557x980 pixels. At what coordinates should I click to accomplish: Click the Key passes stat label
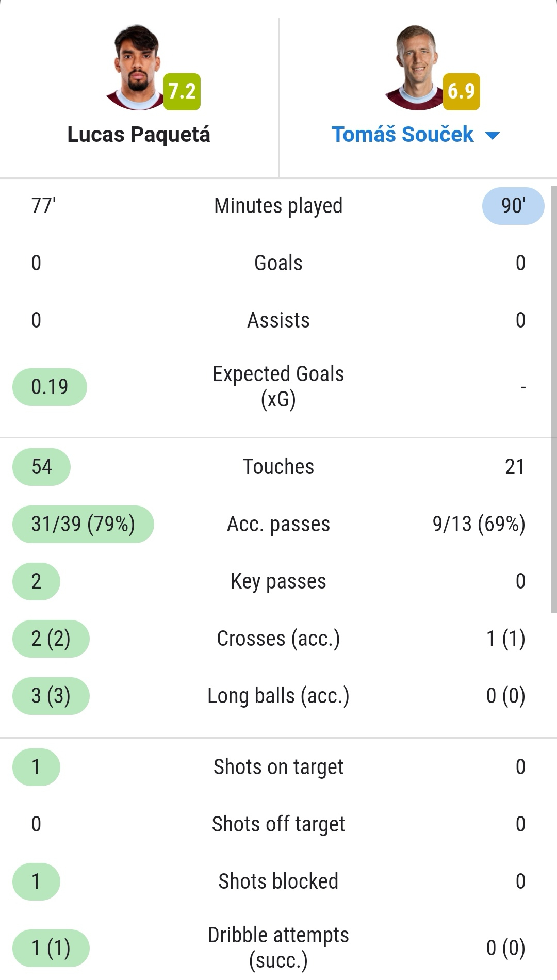click(x=278, y=581)
